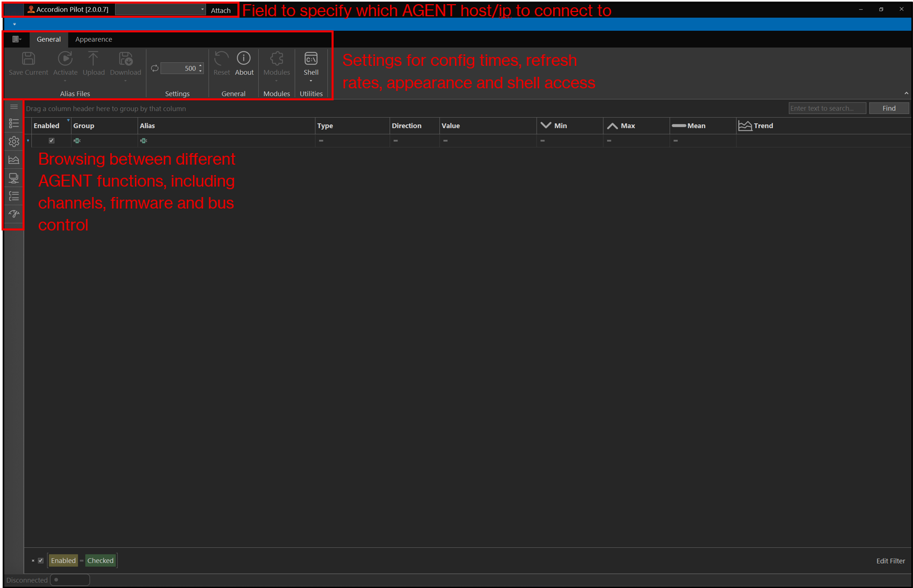Select the General ribbon tab

pyautogui.click(x=49, y=39)
